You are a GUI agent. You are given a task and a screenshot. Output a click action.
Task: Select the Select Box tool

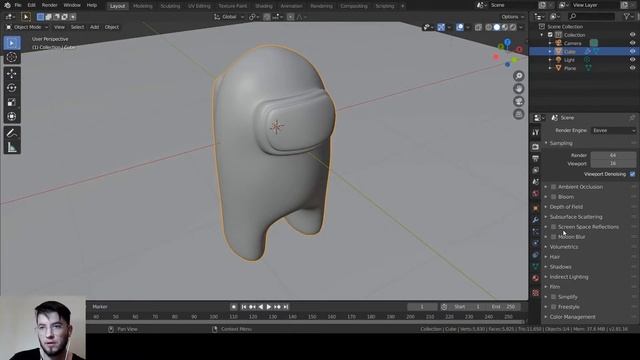[12, 43]
